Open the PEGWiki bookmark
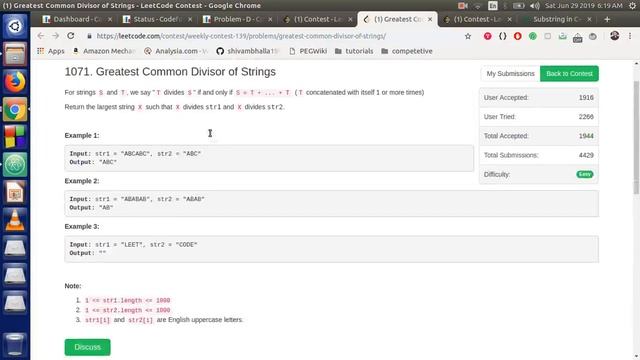 308,51
